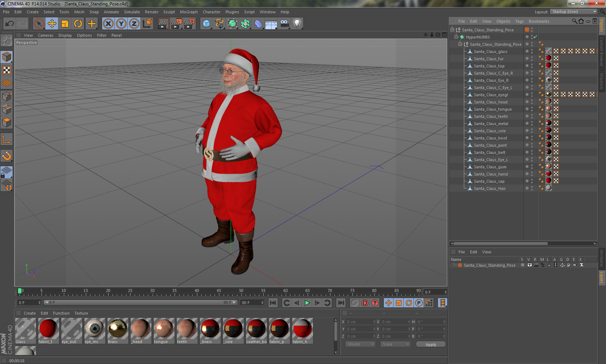Screen dimensions: 606x364
Task: Open the floor environment objects icon
Action: pos(271,24)
